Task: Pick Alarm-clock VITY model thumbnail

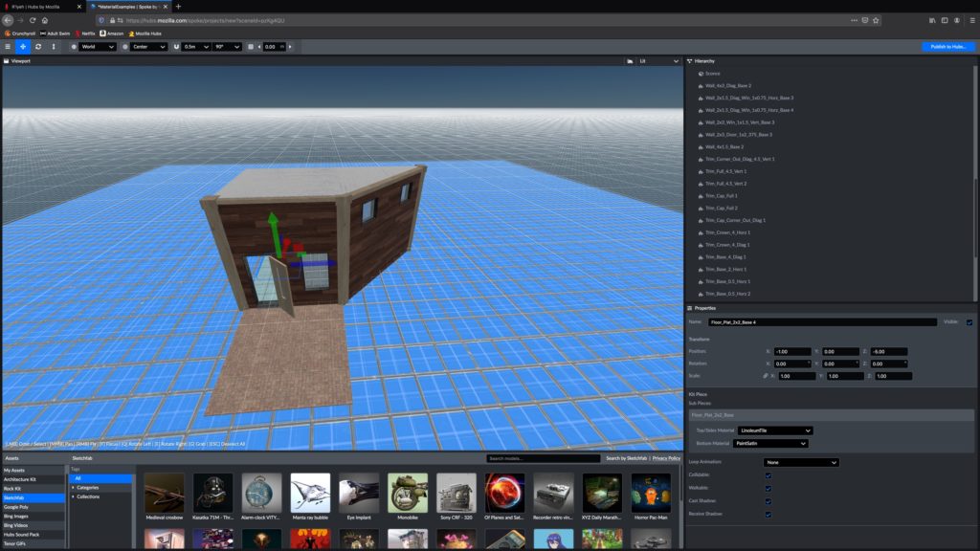Action: pos(261,493)
